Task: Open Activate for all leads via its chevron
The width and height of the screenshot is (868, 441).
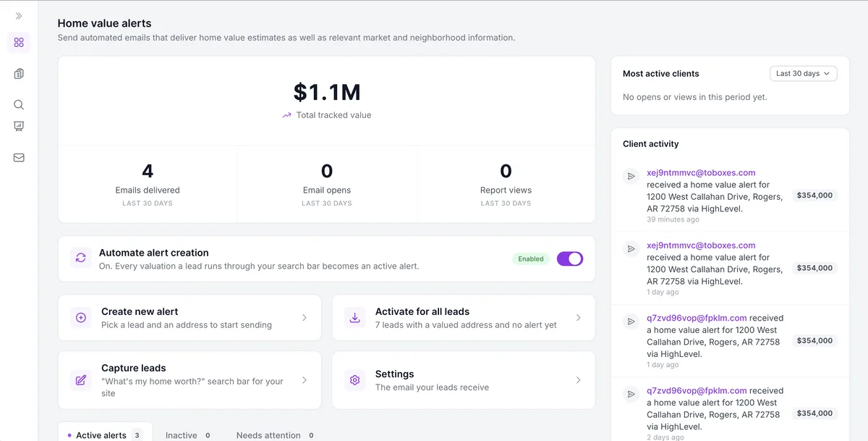Action: (579, 318)
